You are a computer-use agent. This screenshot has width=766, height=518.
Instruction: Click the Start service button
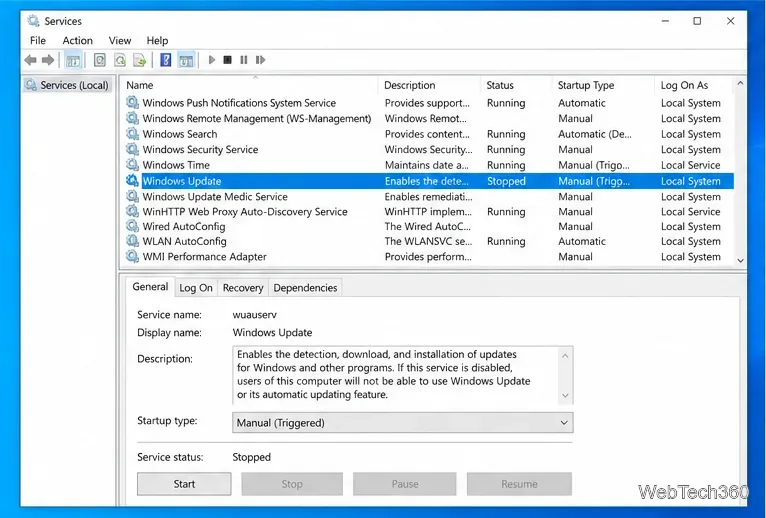point(184,484)
